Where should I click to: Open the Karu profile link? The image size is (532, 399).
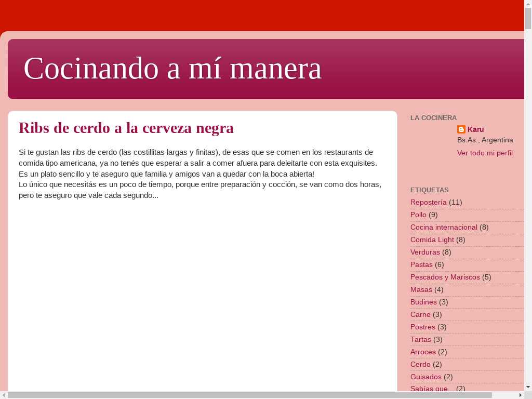[475, 129]
